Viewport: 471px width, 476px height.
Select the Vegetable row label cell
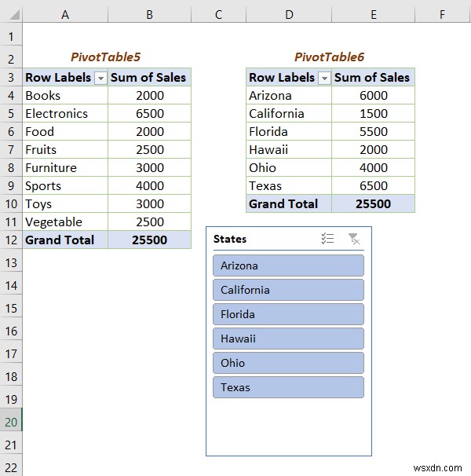point(65,222)
